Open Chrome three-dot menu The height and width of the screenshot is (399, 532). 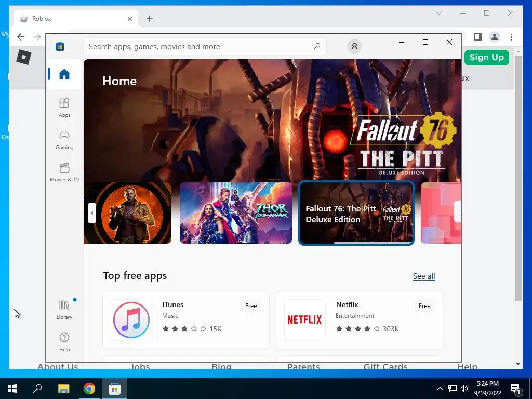point(511,37)
